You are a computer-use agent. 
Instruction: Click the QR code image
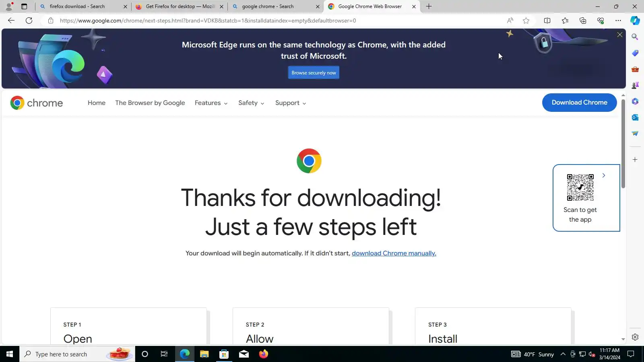[580, 187]
